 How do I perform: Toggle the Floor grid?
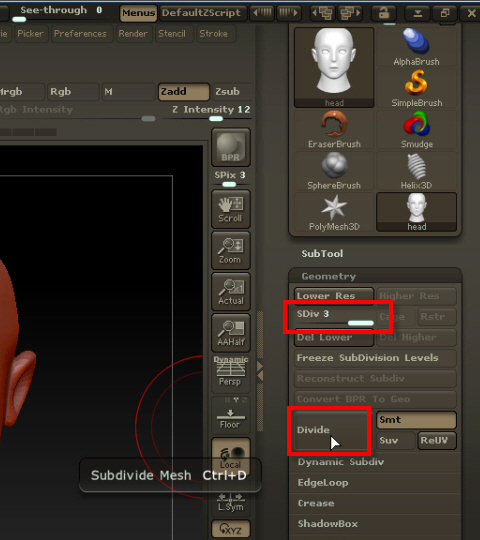[230, 415]
